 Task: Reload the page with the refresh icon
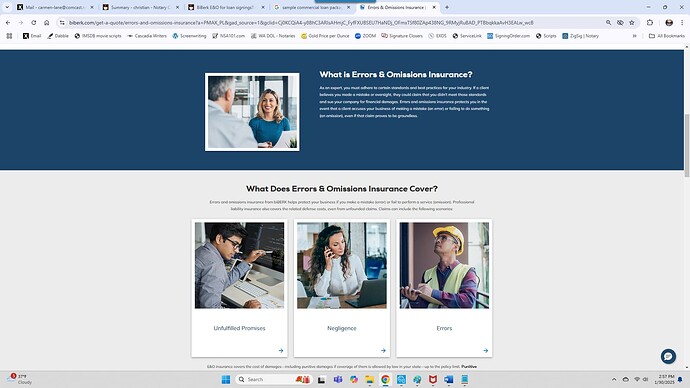33,22
